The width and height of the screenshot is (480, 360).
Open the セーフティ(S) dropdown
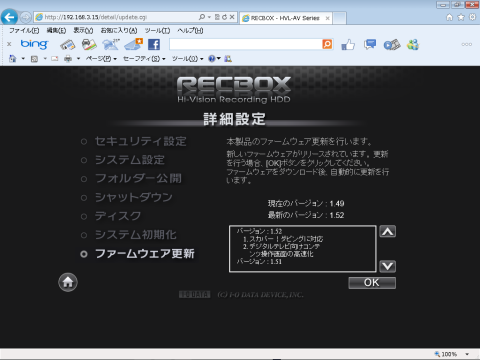coord(144,59)
